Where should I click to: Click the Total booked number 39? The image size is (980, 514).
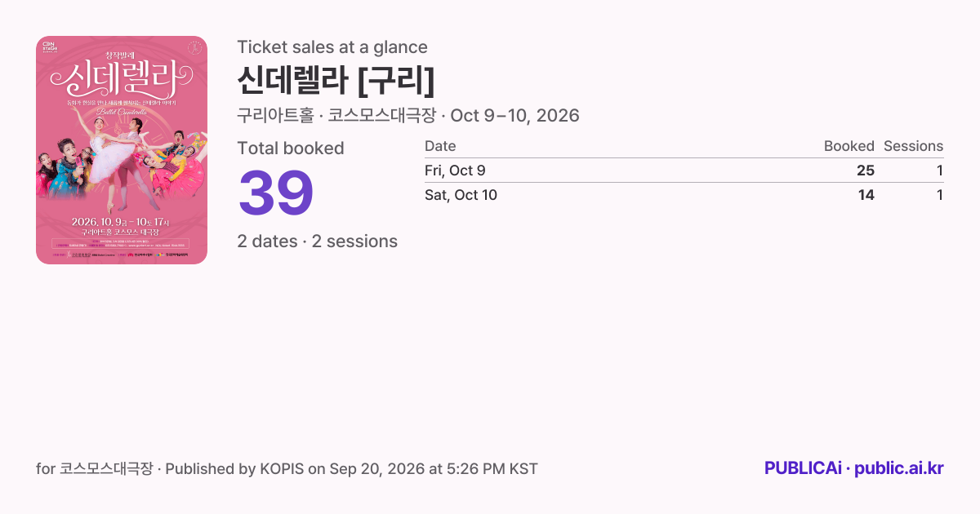pos(276,193)
